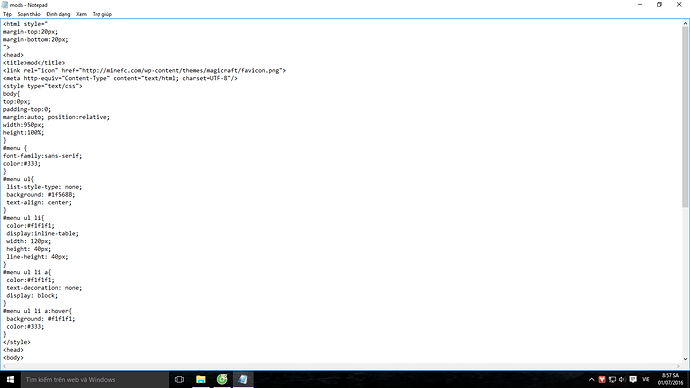Switch the VIE input language indicator

point(646,379)
